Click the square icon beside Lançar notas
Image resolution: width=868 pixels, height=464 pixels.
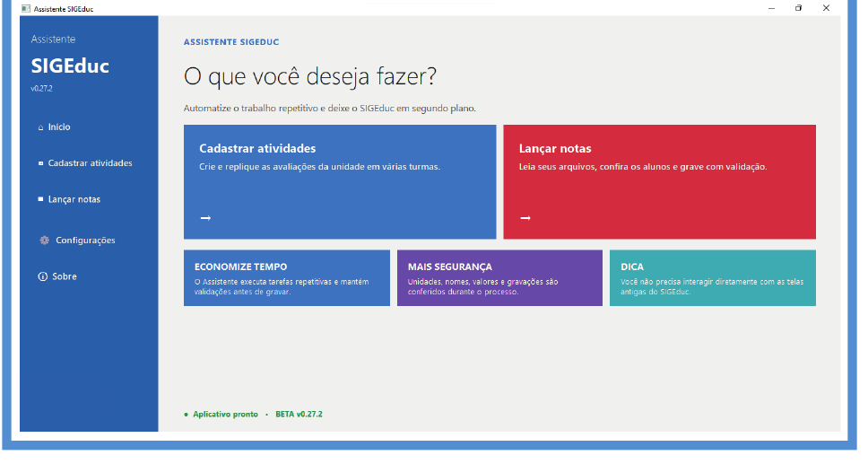pyautogui.click(x=40, y=199)
